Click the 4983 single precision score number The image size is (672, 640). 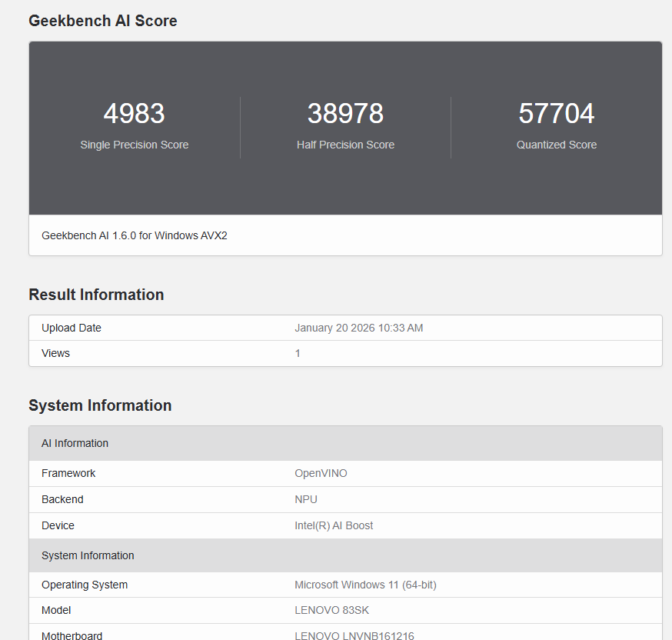(x=134, y=114)
